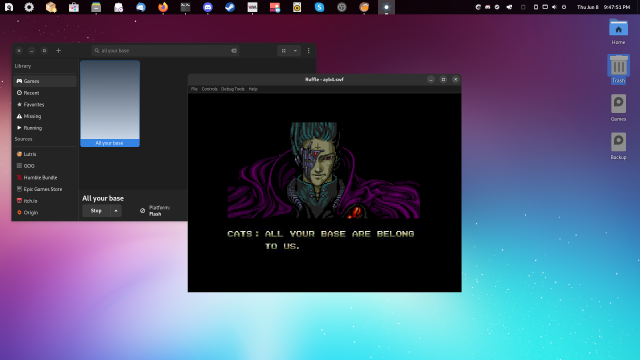The width and height of the screenshot is (640, 360).
Task: Select Favorites in the Lutris sidebar
Action: point(45,104)
